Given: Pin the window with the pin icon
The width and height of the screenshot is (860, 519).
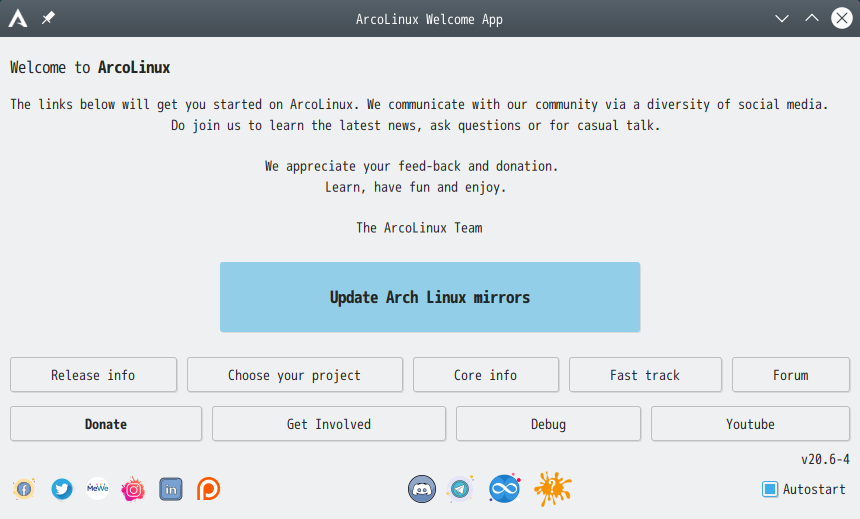Looking at the screenshot, I should click(x=48, y=18).
